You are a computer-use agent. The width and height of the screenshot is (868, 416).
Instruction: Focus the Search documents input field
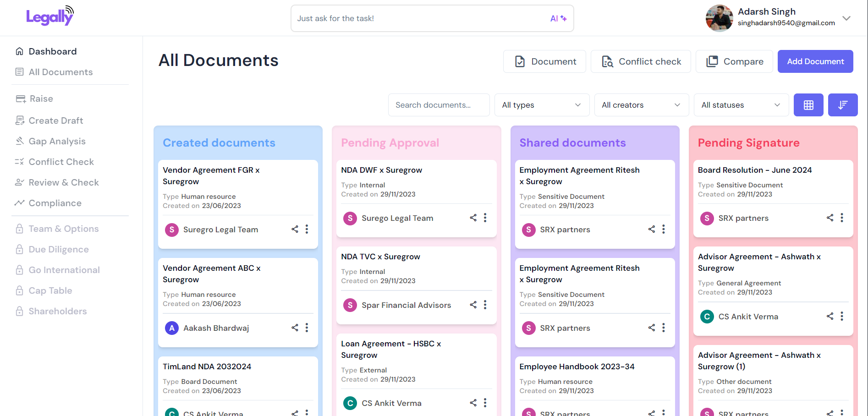point(439,105)
